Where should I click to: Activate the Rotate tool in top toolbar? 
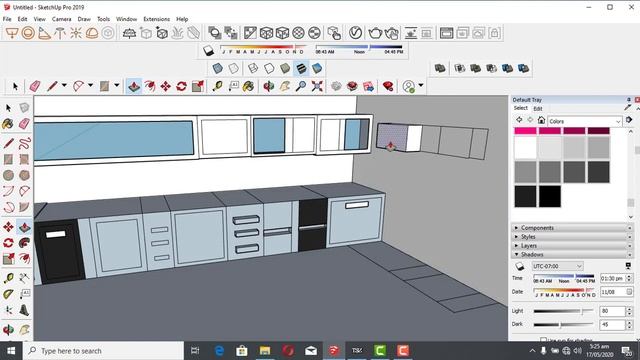click(182, 86)
